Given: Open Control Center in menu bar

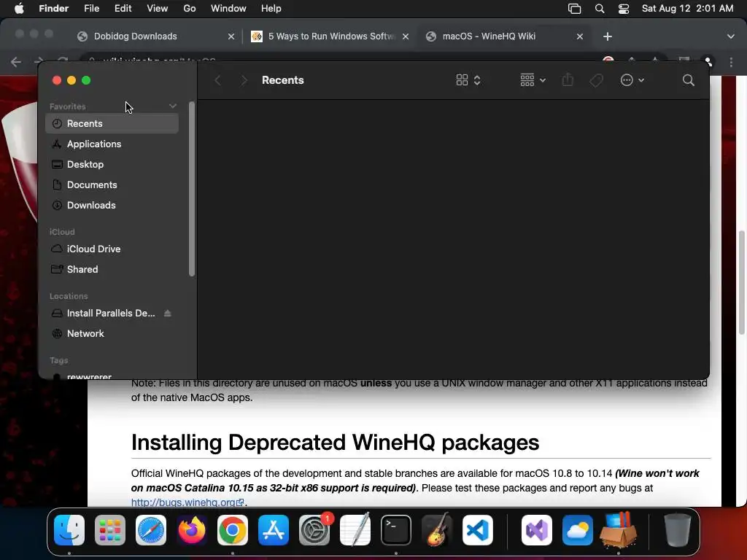Looking at the screenshot, I should [x=624, y=9].
